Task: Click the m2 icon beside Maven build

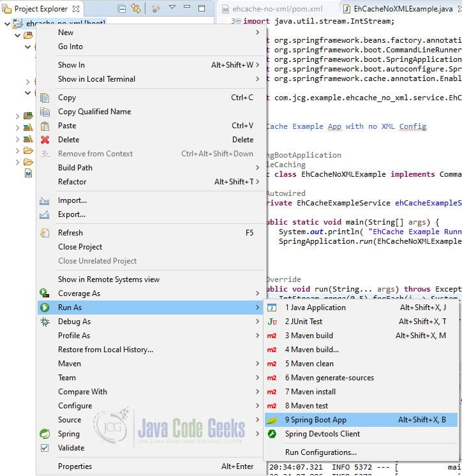Action: [x=272, y=336]
